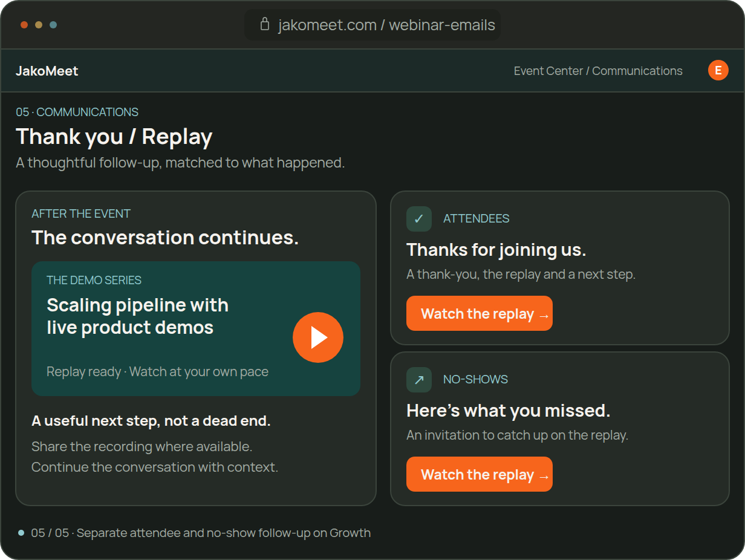Watch the replay in No-shows card
This screenshot has height=560, width=745.
pyautogui.click(x=480, y=474)
